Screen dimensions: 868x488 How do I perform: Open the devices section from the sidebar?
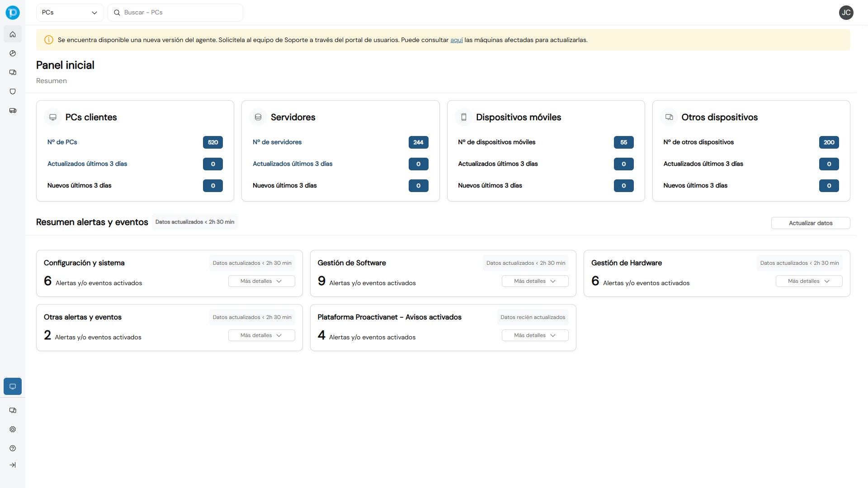tap(12, 72)
